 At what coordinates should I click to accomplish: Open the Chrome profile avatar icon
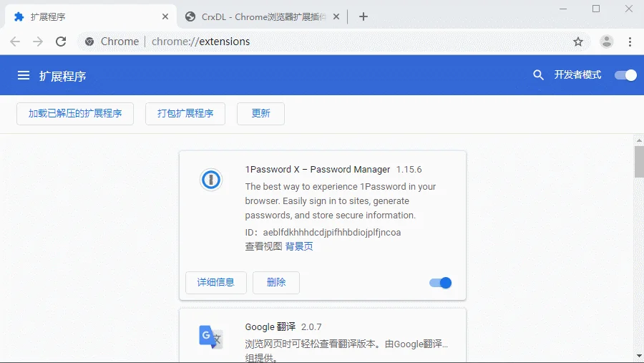(607, 42)
